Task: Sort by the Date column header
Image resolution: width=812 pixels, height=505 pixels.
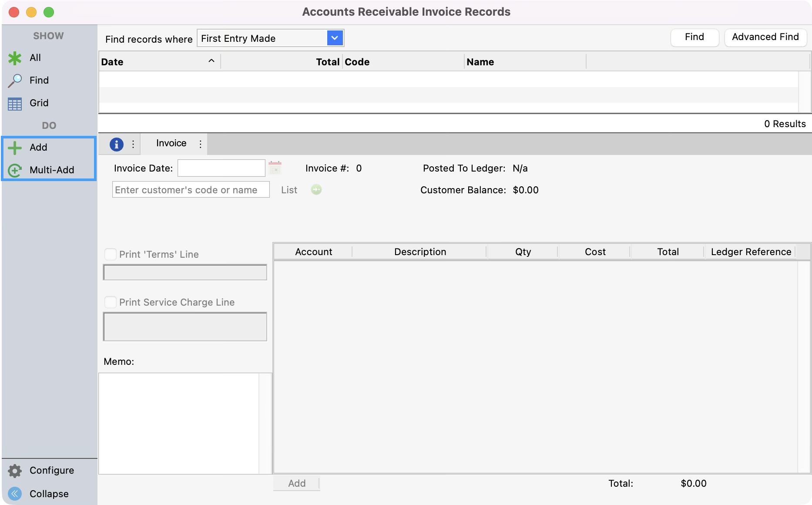Action: click(x=159, y=62)
